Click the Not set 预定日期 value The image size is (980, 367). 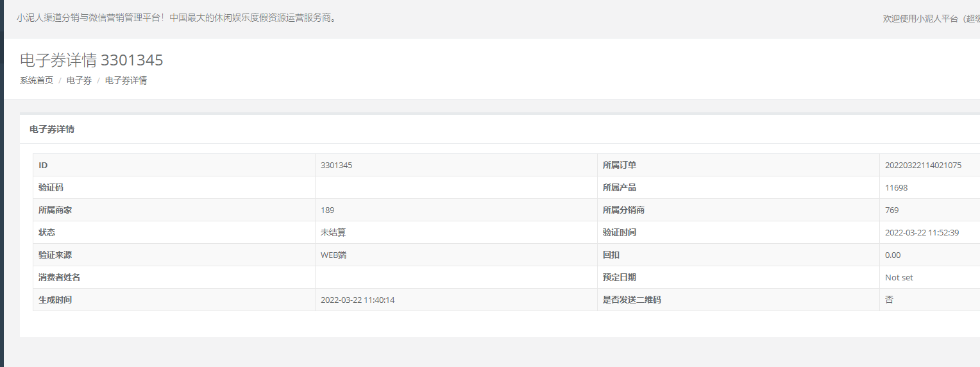[x=899, y=278]
